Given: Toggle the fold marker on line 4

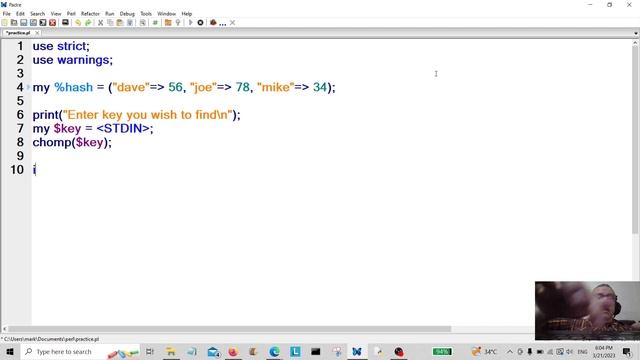Looking at the screenshot, I should click(29, 87).
